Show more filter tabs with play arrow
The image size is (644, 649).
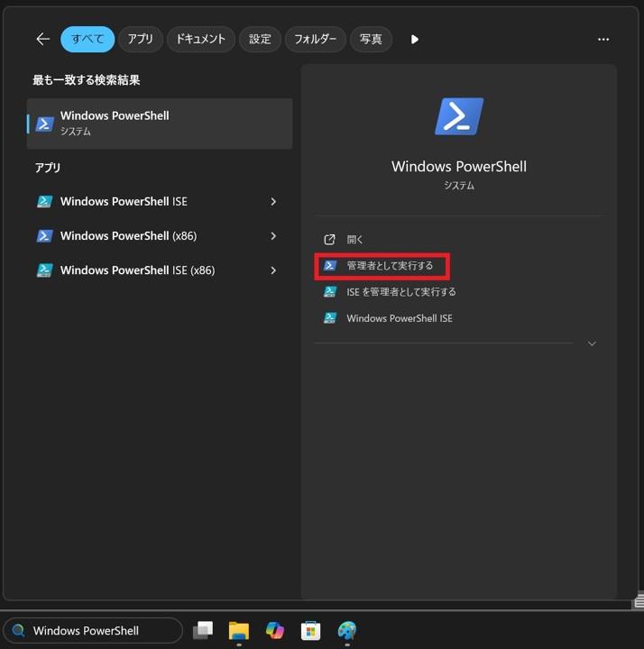(415, 40)
